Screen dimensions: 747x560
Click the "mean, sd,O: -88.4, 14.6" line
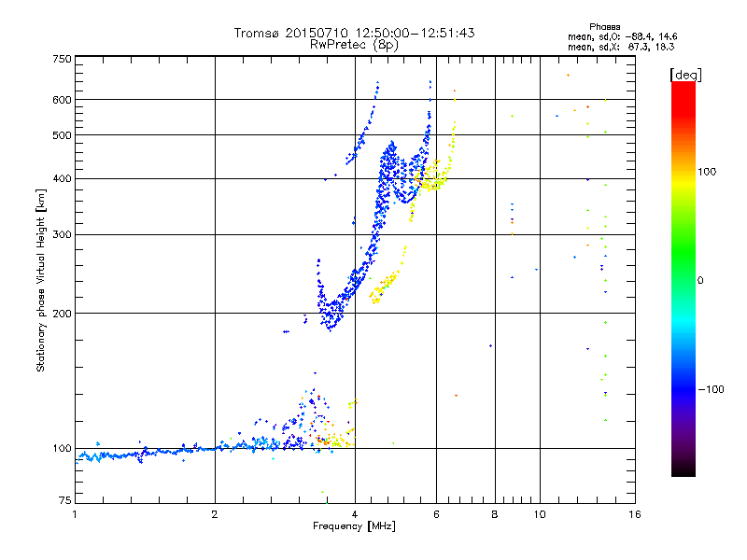(622, 36)
